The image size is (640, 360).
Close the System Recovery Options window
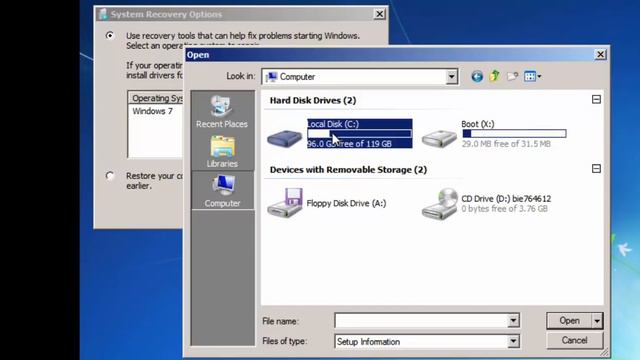pyautogui.click(x=379, y=14)
